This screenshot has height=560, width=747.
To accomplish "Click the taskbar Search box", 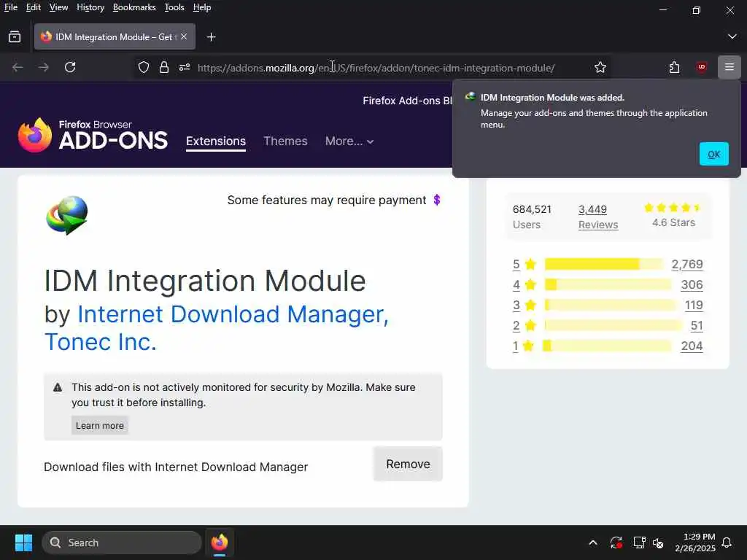I will coord(122,542).
